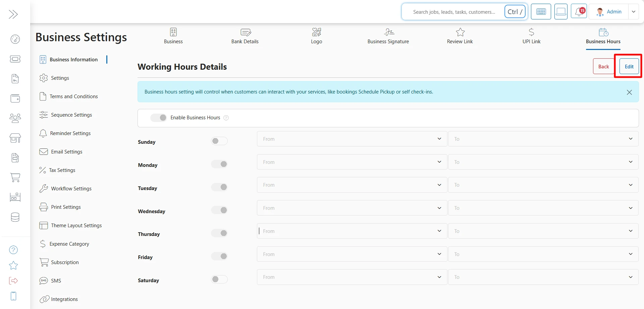Disable the Monday working hours toggle
This screenshot has height=309, width=644.
click(x=219, y=164)
